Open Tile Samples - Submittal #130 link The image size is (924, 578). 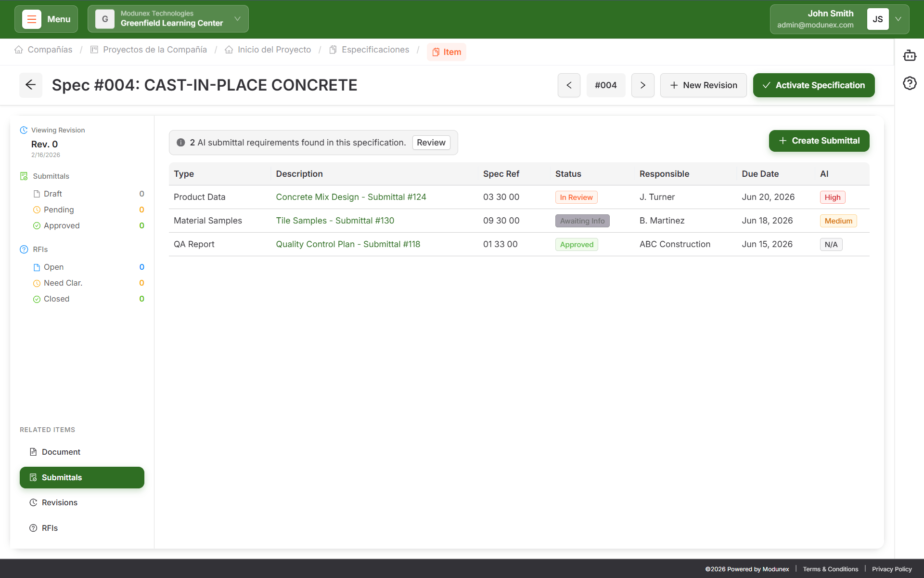[335, 220]
